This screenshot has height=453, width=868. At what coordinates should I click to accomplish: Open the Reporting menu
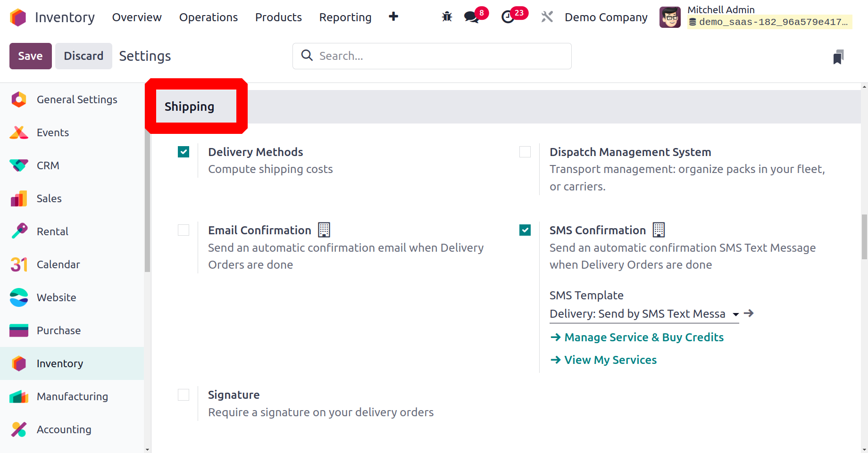point(345,17)
